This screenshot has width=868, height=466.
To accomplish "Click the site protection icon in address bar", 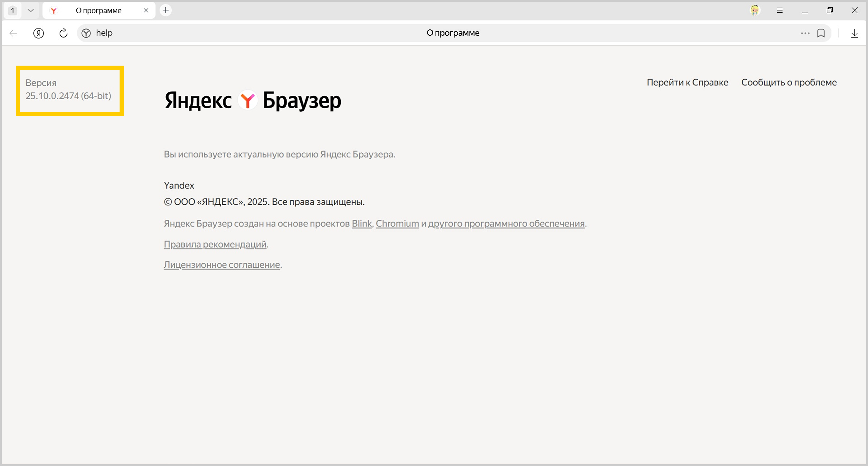I will 86,33.
